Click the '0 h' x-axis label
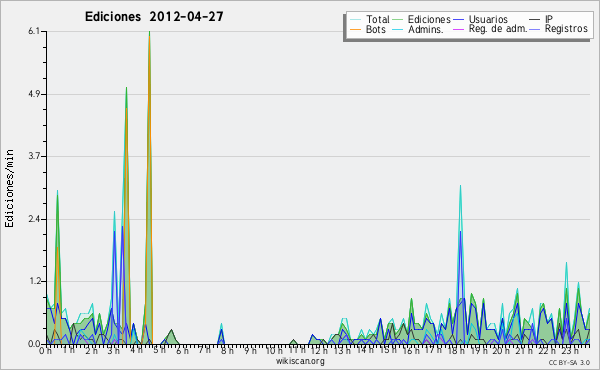This screenshot has width=600, height=370. 46,351
